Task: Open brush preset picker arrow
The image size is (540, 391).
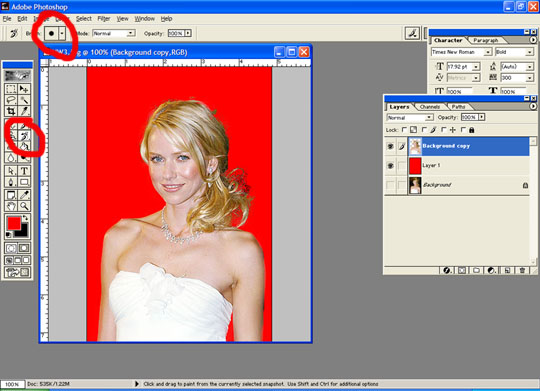Action: (x=62, y=33)
